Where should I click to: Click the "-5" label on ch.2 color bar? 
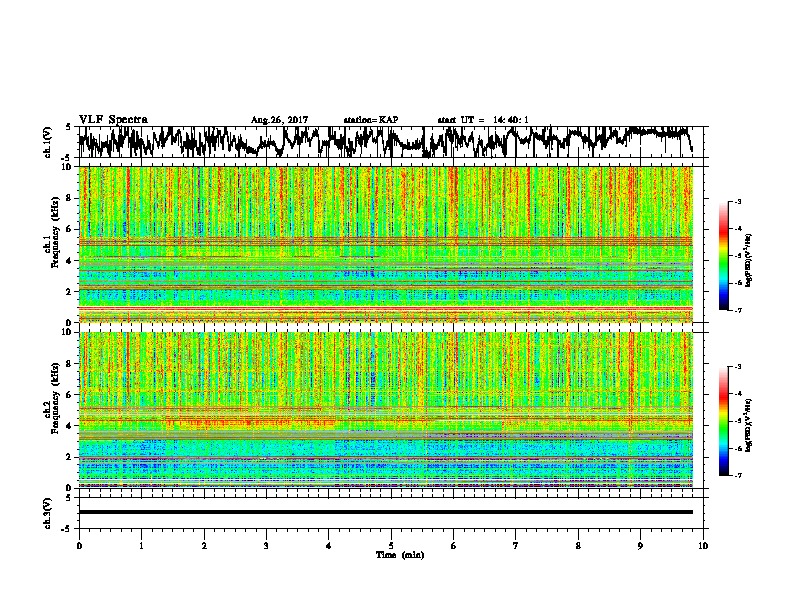pyautogui.click(x=737, y=421)
